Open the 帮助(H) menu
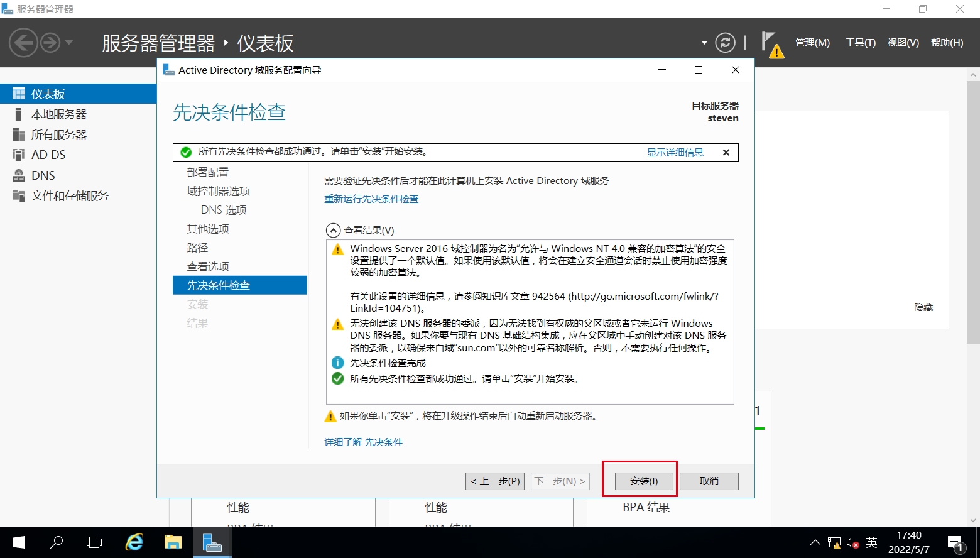The image size is (980, 558). (x=947, y=43)
